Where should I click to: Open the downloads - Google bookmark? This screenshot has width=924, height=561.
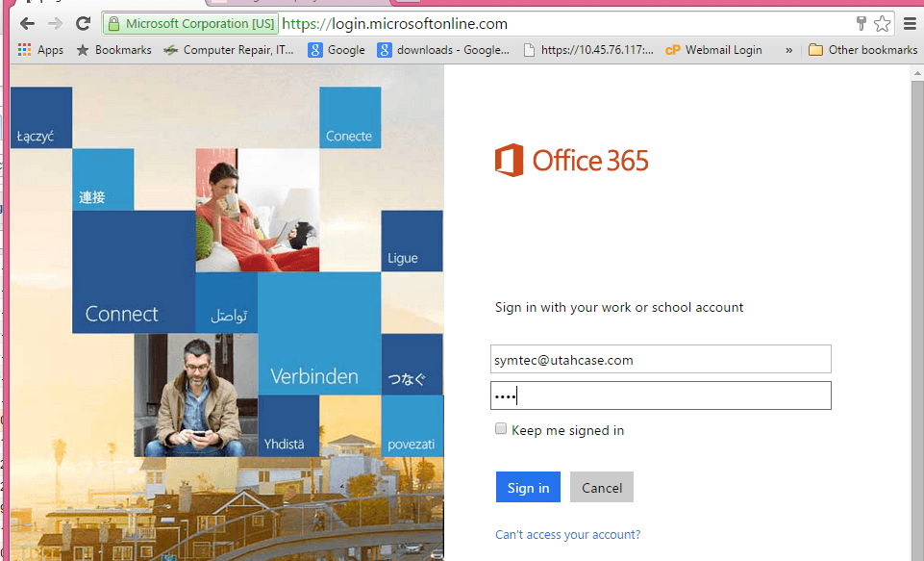point(443,50)
